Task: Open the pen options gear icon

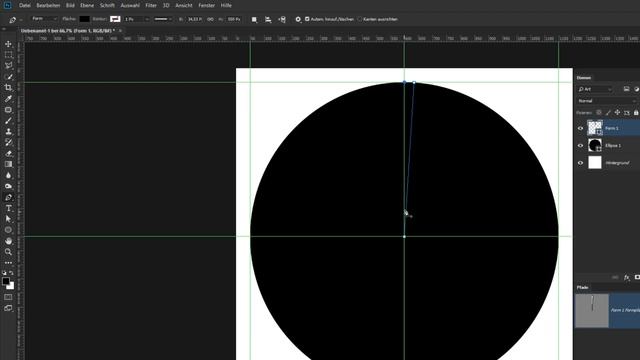Action: coord(298,19)
